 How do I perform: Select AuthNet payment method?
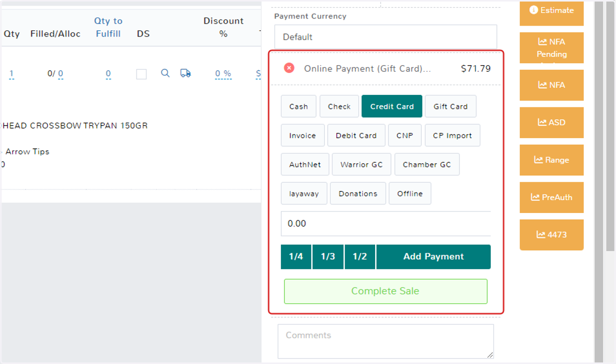305,164
